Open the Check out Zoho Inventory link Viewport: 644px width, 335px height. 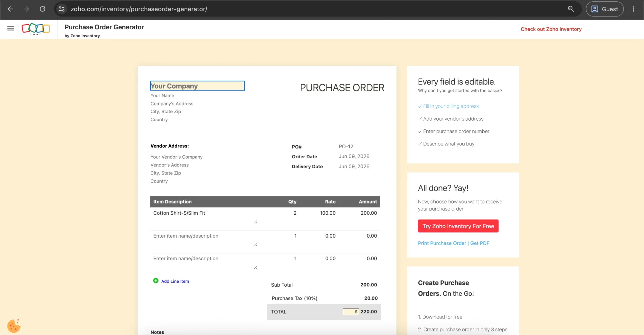coord(551,29)
